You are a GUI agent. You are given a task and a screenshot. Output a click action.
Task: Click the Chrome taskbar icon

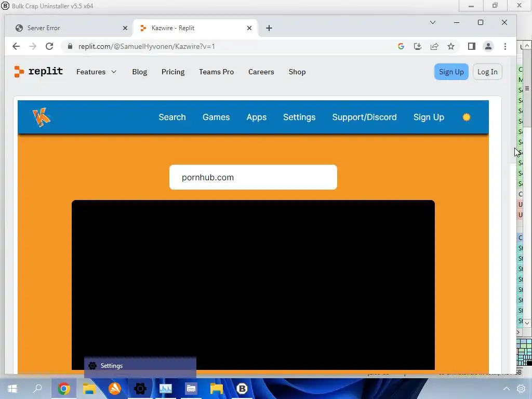64,389
